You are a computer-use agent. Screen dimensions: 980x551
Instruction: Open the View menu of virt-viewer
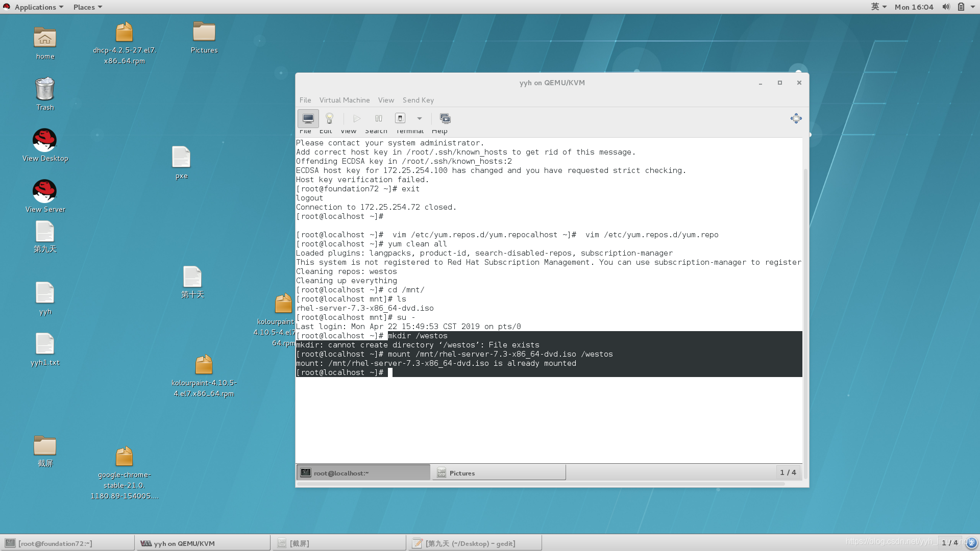385,100
